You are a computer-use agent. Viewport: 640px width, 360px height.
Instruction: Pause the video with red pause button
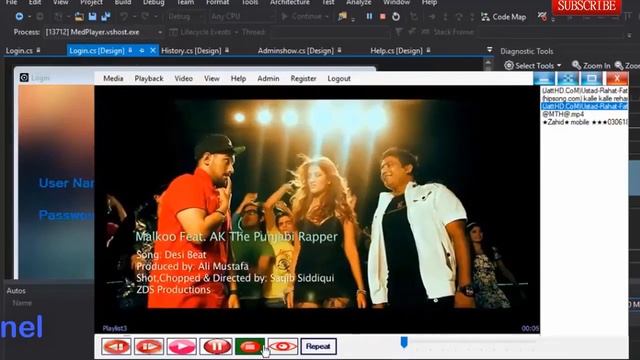tap(216, 347)
